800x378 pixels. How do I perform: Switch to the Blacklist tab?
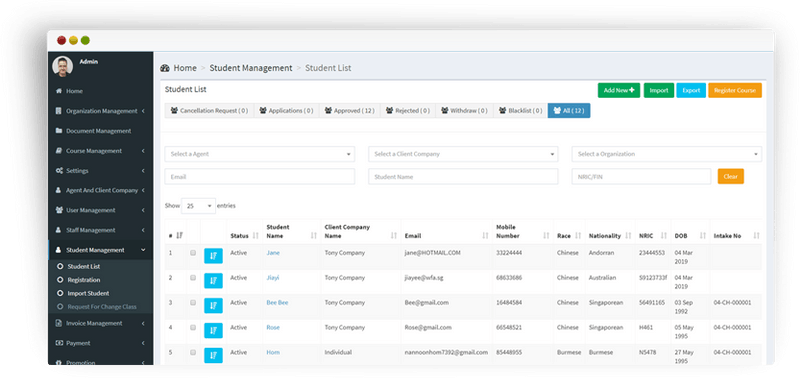[x=520, y=111]
